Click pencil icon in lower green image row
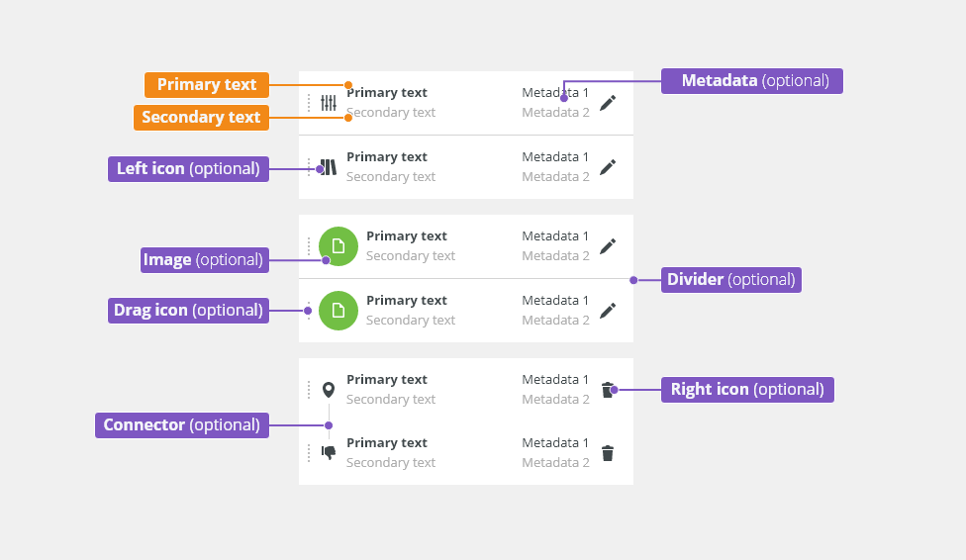This screenshot has height=560, width=966. [608, 311]
